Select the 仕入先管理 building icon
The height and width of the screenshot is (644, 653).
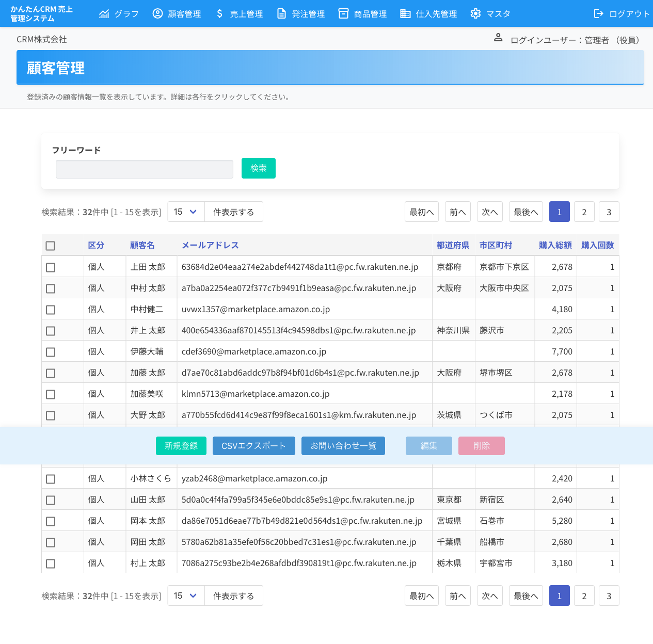pos(405,13)
